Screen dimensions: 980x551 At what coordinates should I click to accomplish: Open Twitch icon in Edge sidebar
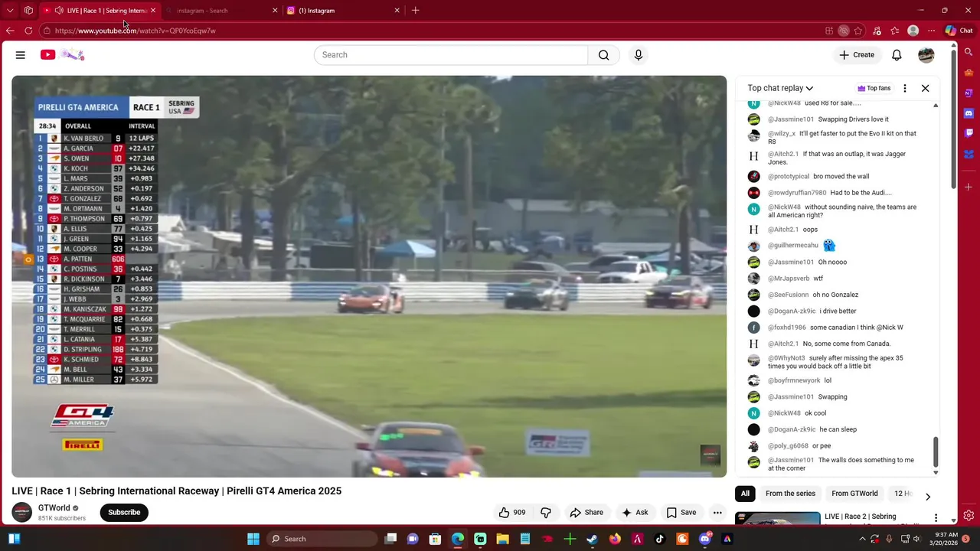[969, 132]
